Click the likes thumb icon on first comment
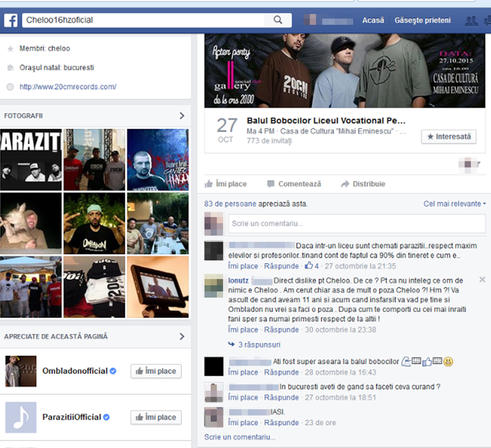Viewport: 491px width, 448px height. tap(309, 266)
